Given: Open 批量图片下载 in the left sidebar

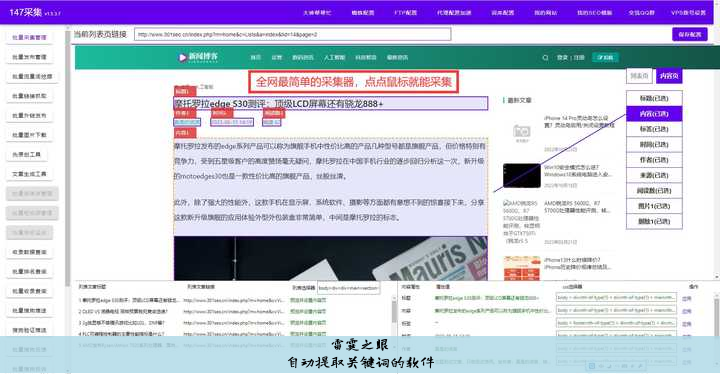Looking at the screenshot, I should coord(29,135).
